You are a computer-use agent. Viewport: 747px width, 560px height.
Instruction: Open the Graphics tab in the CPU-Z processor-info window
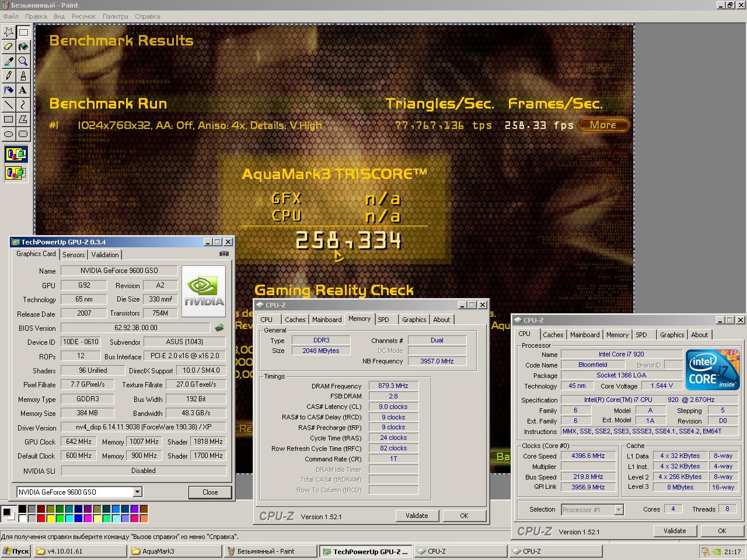click(672, 335)
